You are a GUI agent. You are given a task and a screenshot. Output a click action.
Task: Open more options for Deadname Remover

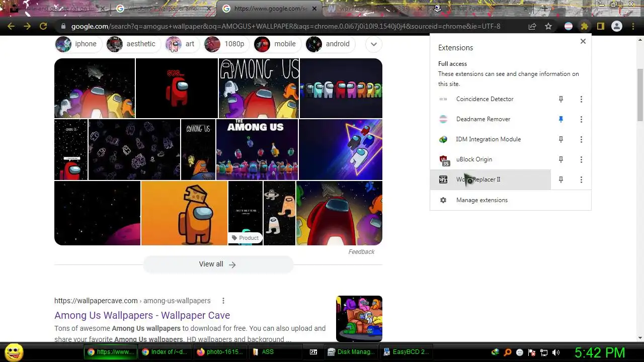581,119
